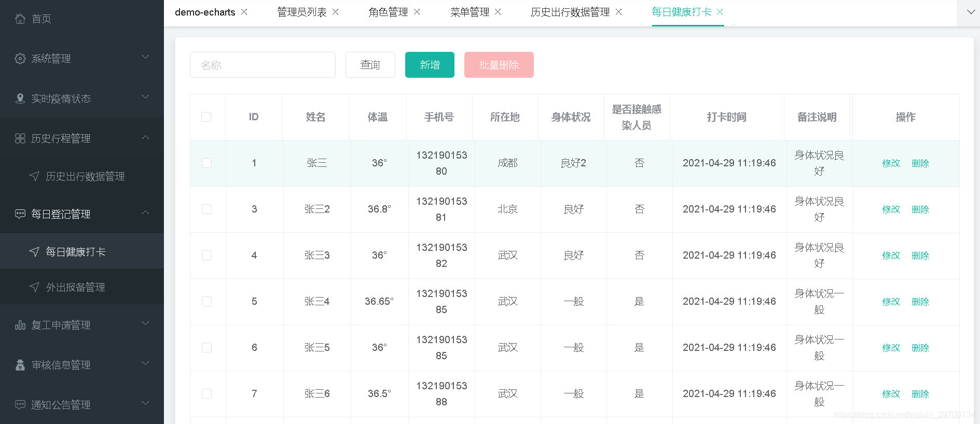Click the 查询 search button
This screenshot has height=424, width=980.
click(370, 65)
